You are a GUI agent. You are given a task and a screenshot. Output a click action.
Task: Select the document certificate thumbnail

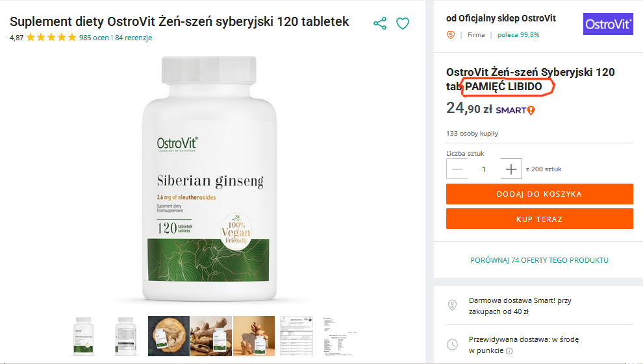click(x=296, y=335)
